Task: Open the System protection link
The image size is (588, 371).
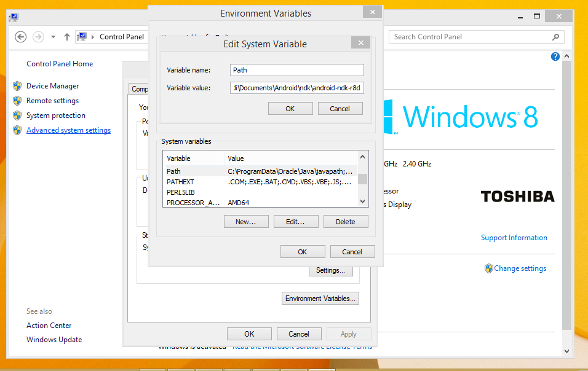Action: coord(56,115)
